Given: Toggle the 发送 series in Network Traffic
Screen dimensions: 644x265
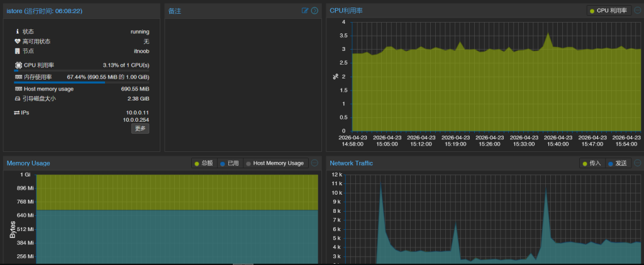Looking at the screenshot, I should (x=618, y=163).
